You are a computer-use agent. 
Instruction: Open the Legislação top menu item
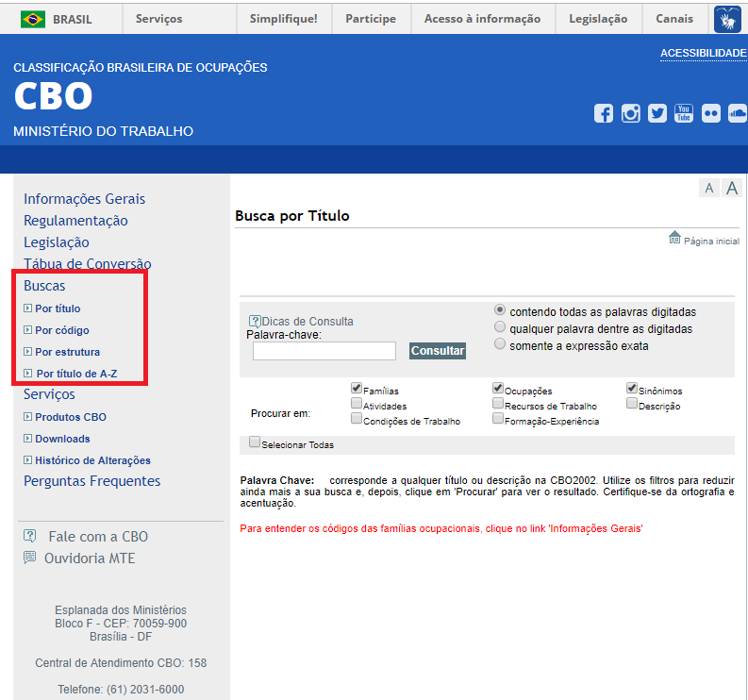tap(598, 19)
